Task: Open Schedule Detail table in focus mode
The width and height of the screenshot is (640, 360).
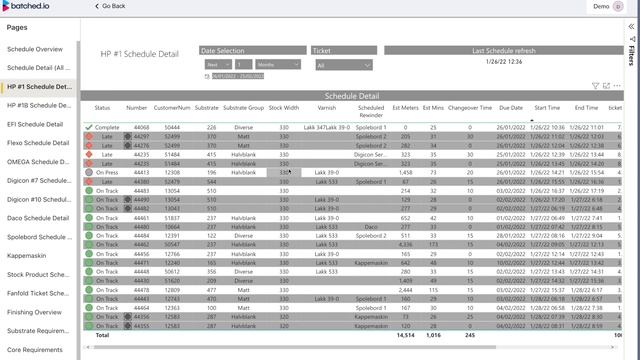Action: click(606, 86)
